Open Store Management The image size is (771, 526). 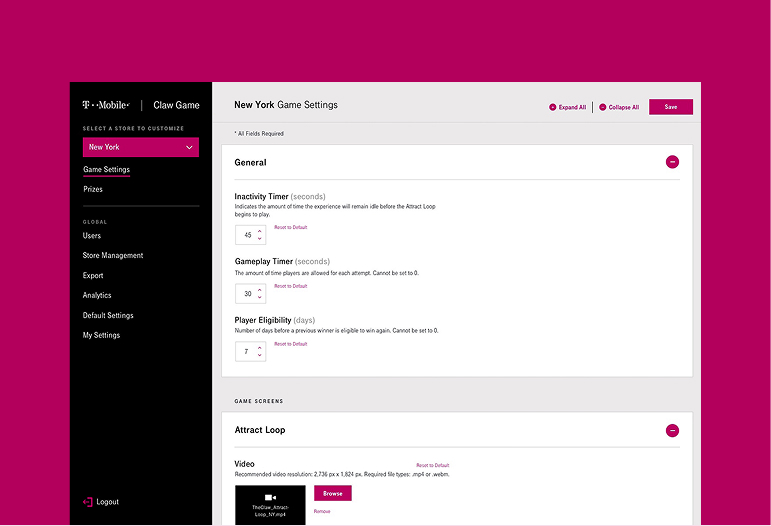(x=113, y=256)
